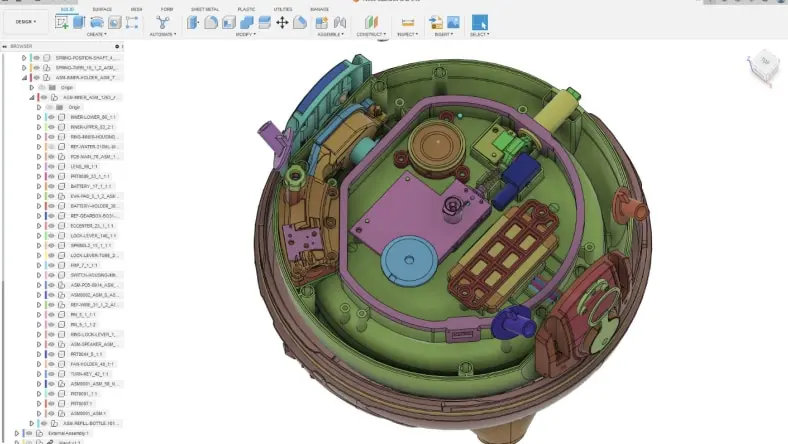
Task: Switch to the Mesh tab
Action: [136, 9]
